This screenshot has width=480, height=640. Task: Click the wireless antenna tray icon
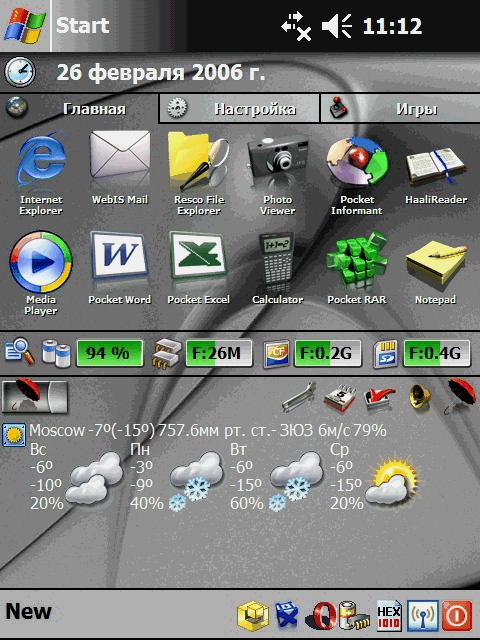pos(423,616)
